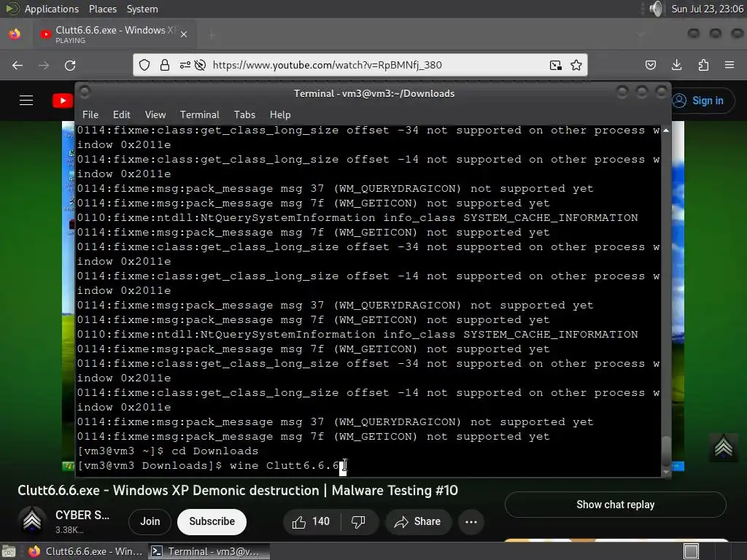
Task: Open the Places menu
Action: [103, 9]
